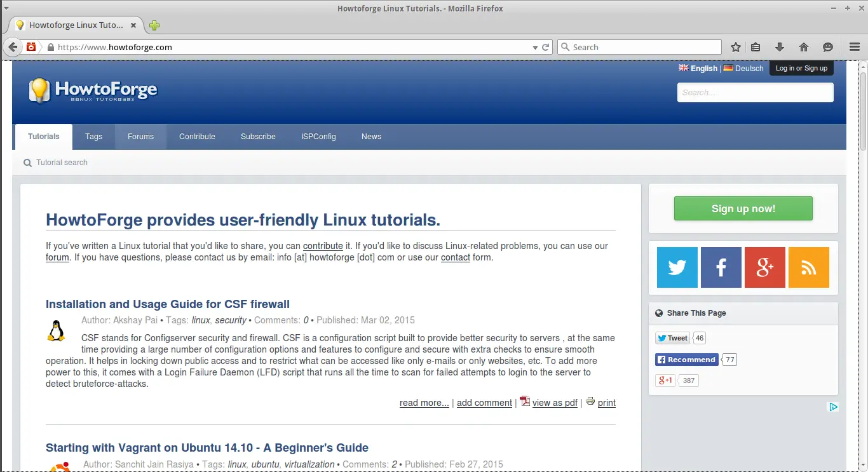The width and height of the screenshot is (868, 472).
Task: Open a new tab with the plus icon
Action: 154,25
